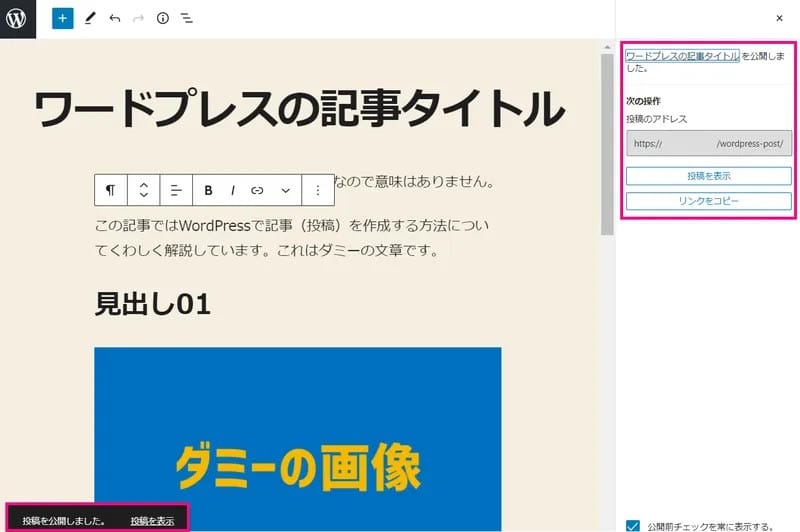Image resolution: width=800 pixels, height=532 pixels.
Task: Click the 投稿を表示 button in sidebar
Action: 709,176
